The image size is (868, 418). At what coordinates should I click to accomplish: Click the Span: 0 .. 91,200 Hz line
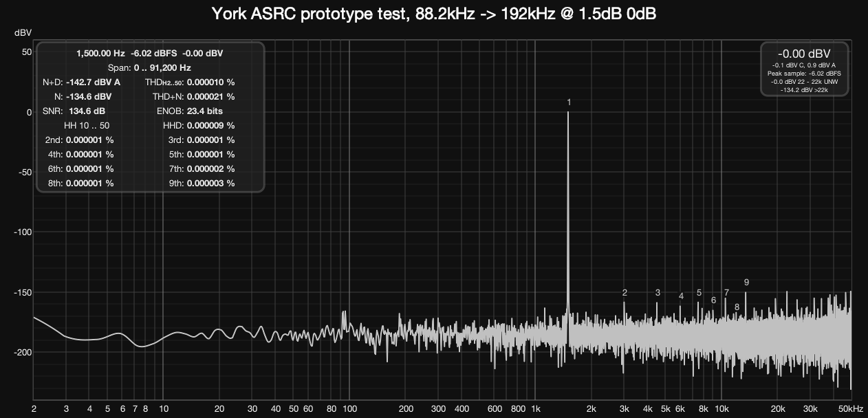149,68
